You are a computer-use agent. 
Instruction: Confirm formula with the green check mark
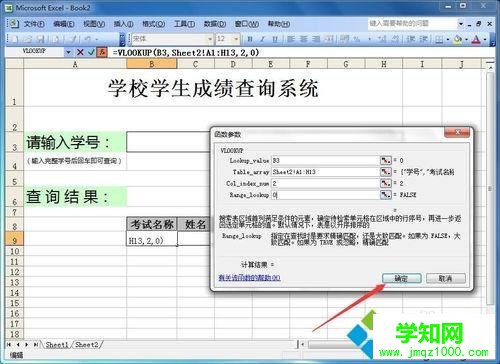tap(91, 52)
